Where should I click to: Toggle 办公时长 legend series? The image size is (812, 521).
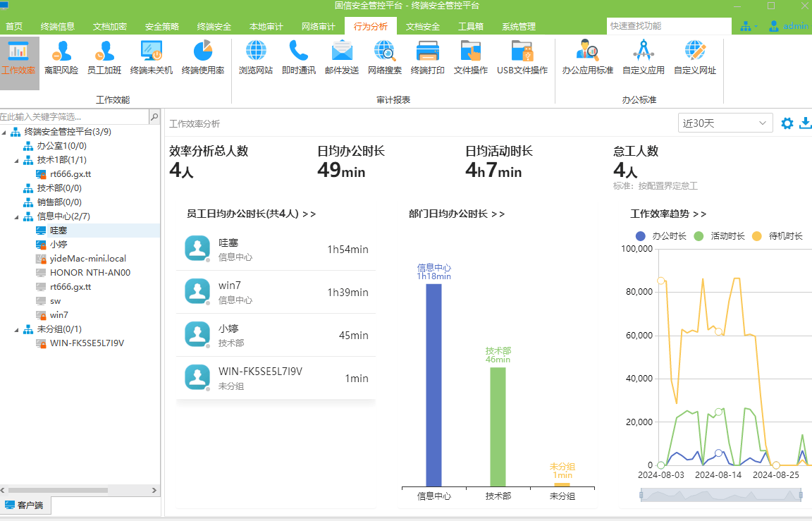[x=660, y=236]
